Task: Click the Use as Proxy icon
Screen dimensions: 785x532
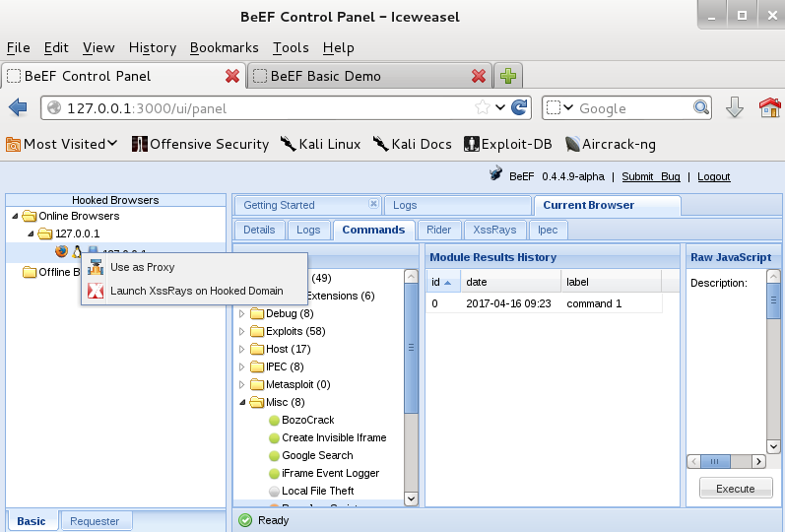Action: point(96,267)
